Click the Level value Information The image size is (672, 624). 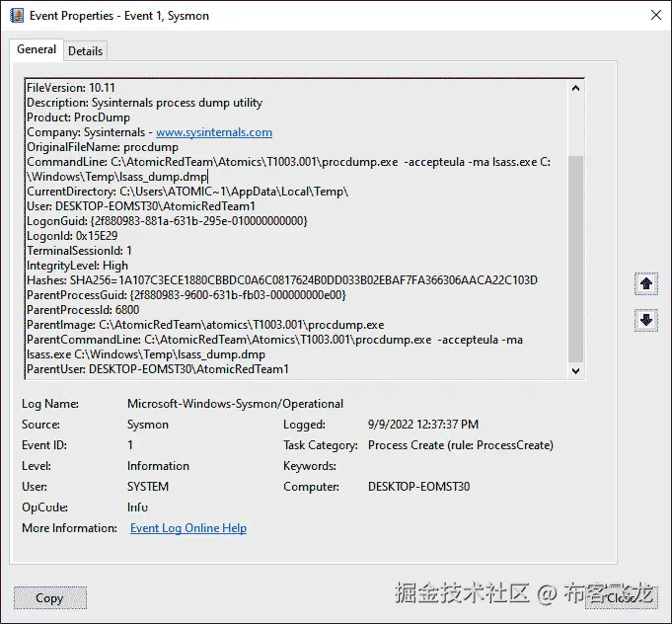tap(158, 466)
